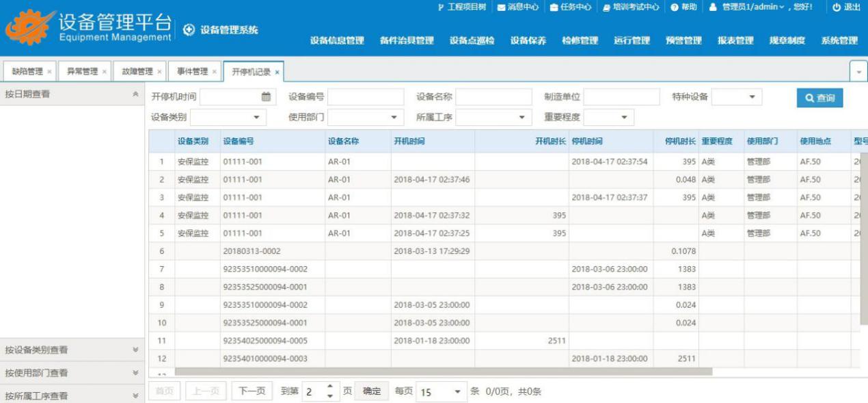This screenshot has width=868, height=403.
Task: Open the 使用部门 dropdown list
Action: [393, 118]
